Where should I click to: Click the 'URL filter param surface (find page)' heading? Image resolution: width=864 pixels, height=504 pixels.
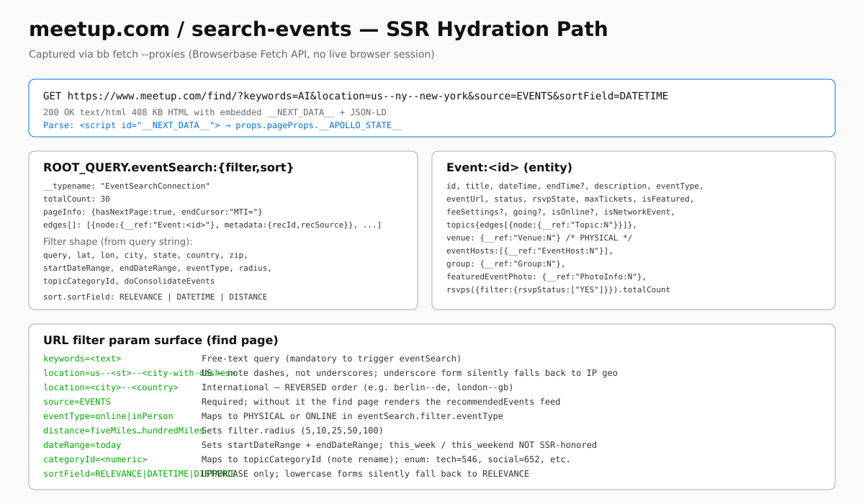pyautogui.click(x=161, y=340)
